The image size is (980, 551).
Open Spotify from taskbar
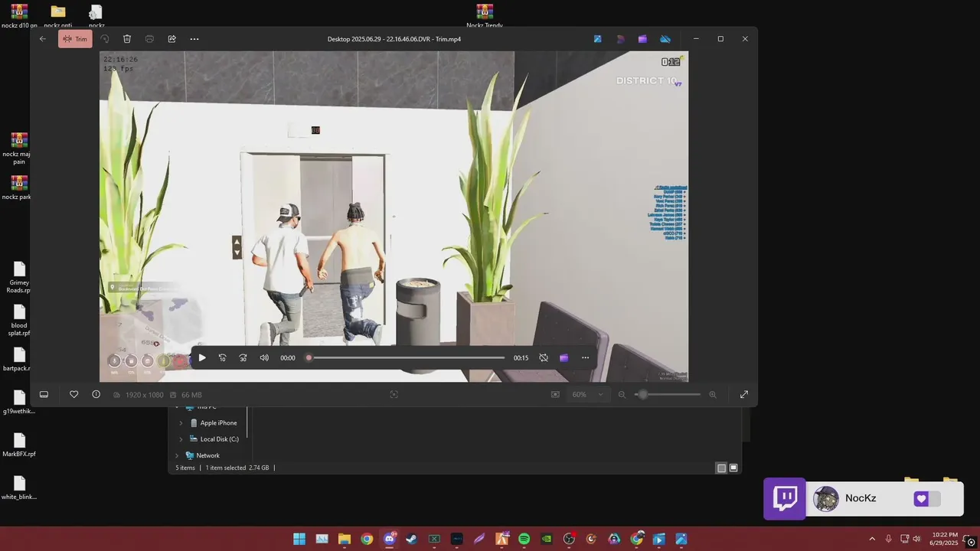coord(524,539)
